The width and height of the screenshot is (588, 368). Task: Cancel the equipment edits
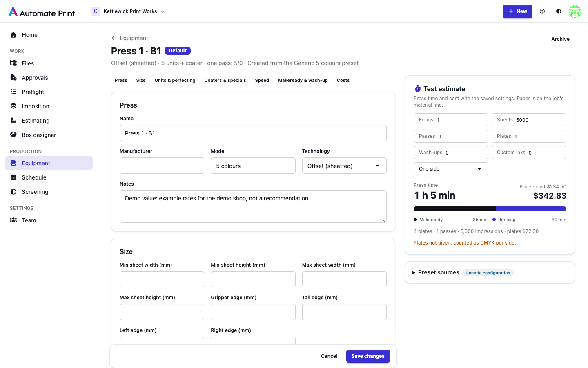point(329,356)
